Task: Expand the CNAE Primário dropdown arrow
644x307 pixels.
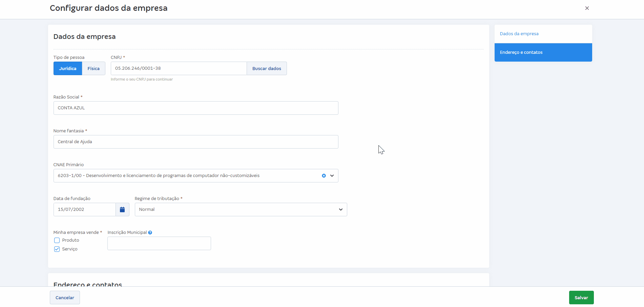Action: point(332,176)
